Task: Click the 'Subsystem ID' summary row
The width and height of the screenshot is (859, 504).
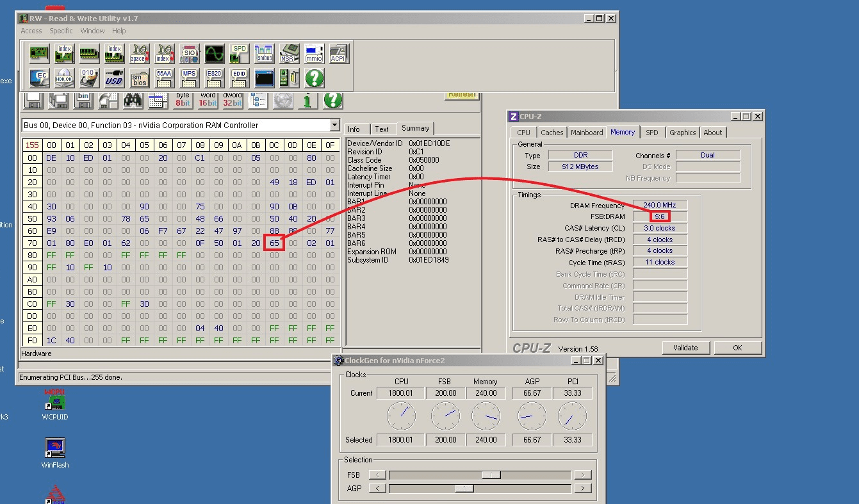Action: [413, 260]
